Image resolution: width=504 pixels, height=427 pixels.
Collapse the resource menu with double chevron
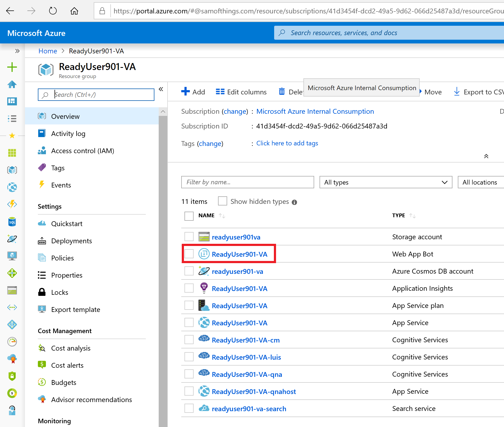coord(161,89)
